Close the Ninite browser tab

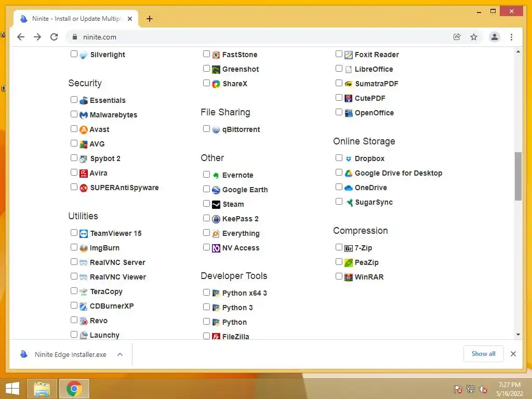tap(129, 19)
